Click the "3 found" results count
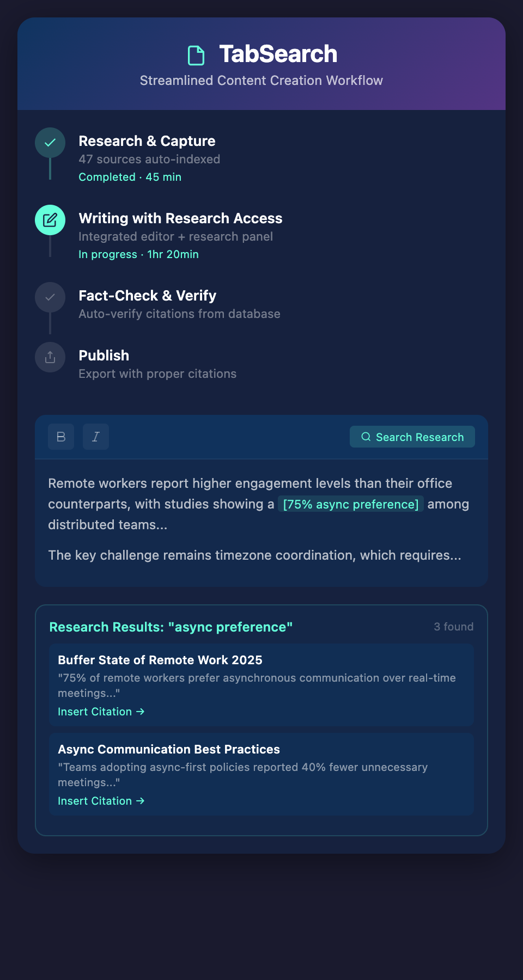The width and height of the screenshot is (523, 980). coord(453,627)
